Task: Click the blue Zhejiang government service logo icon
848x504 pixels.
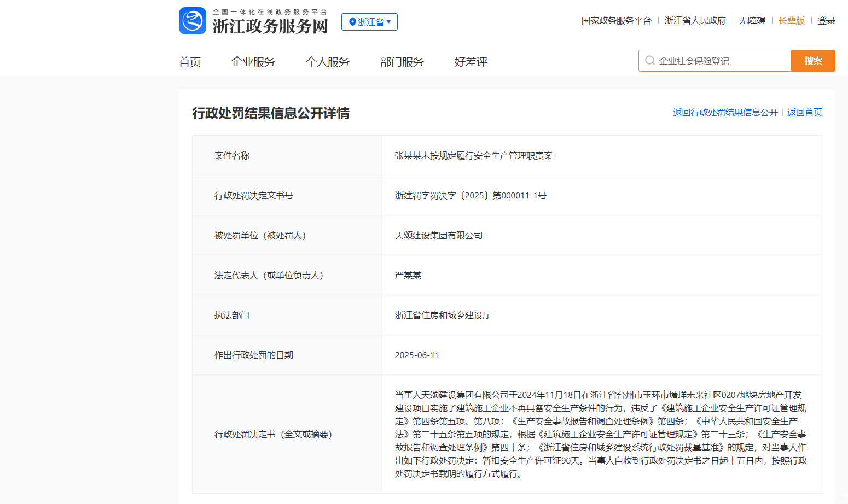Action: (192, 21)
